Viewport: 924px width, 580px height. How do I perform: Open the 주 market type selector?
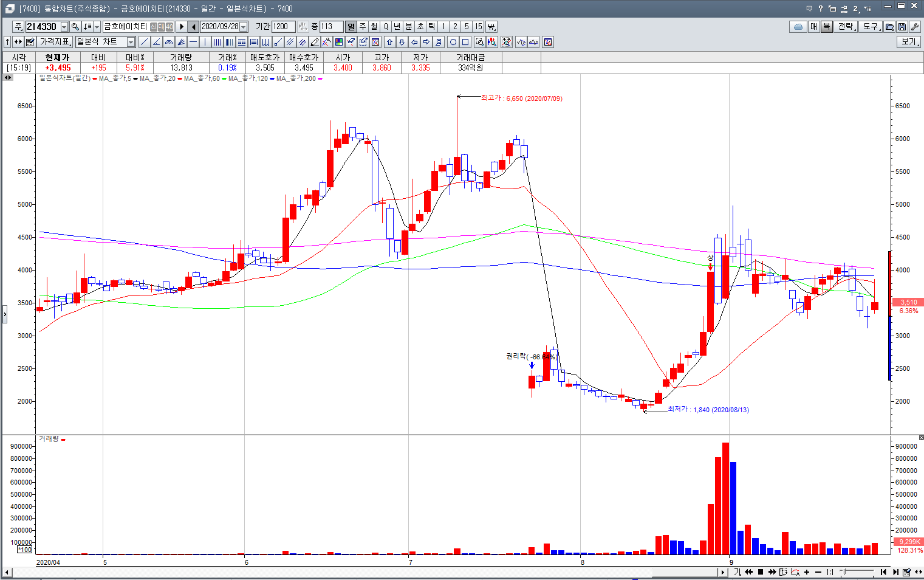pos(18,26)
